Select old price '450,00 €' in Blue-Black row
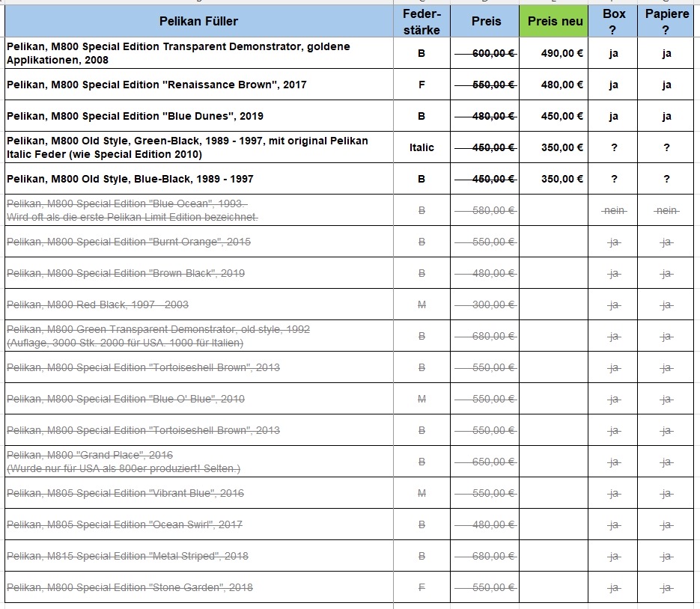Viewport: 700px width, 609px height. coord(485,179)
